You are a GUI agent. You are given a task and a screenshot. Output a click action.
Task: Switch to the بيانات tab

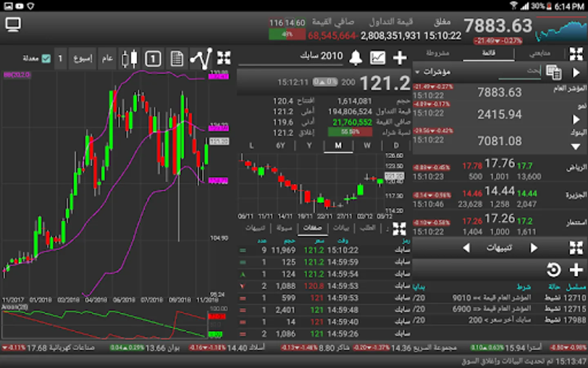(341, 228)
